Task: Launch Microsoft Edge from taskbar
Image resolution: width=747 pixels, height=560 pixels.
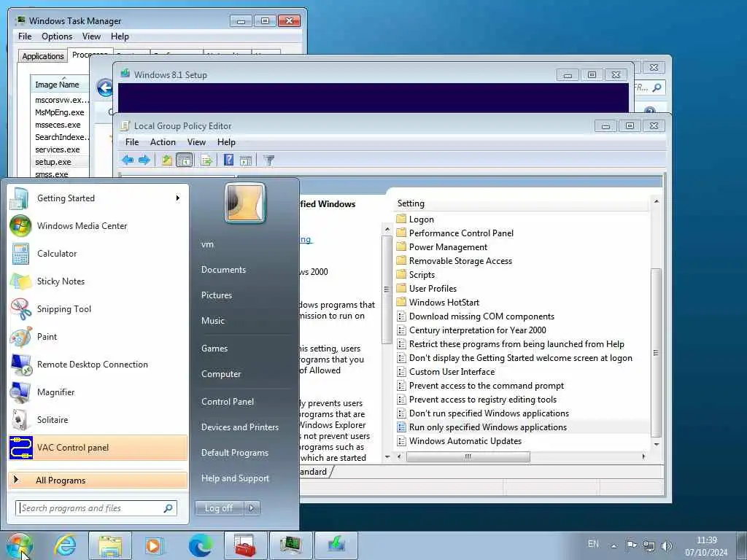Action: coord(201,545)
